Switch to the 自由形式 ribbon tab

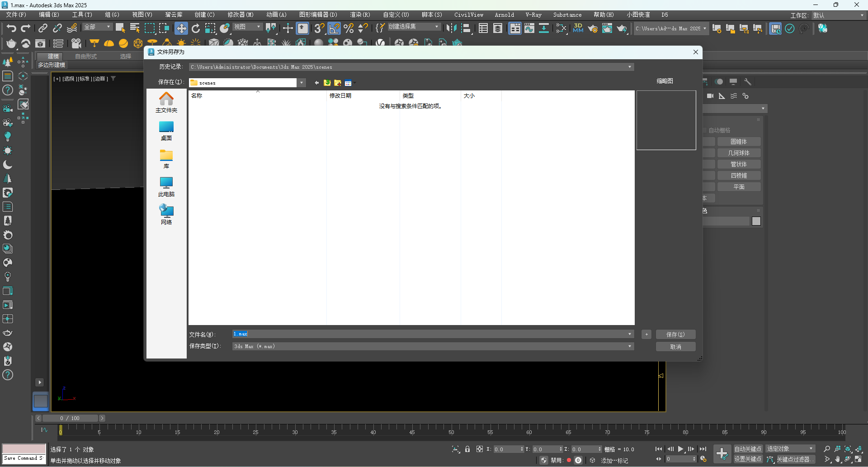[86, 57]
